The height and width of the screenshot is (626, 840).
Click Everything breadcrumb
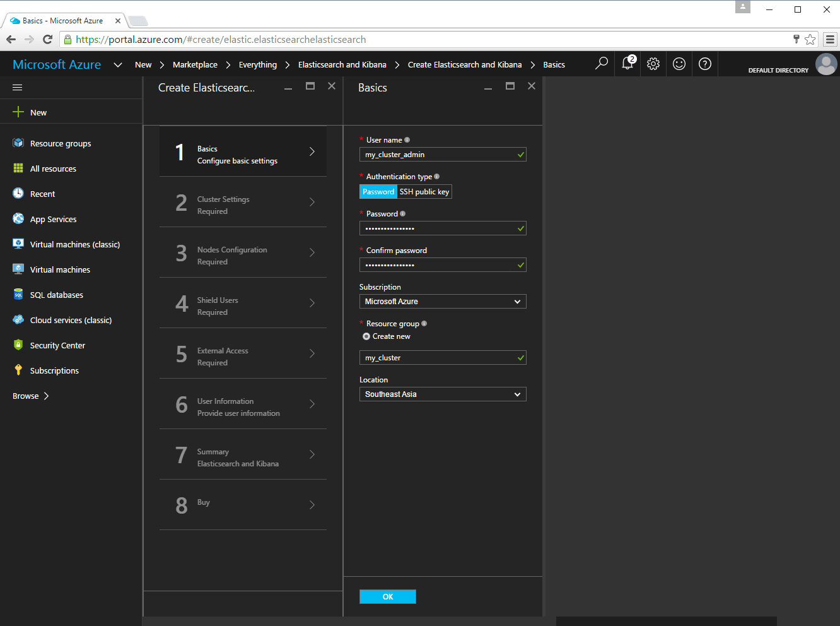(258, 64)
